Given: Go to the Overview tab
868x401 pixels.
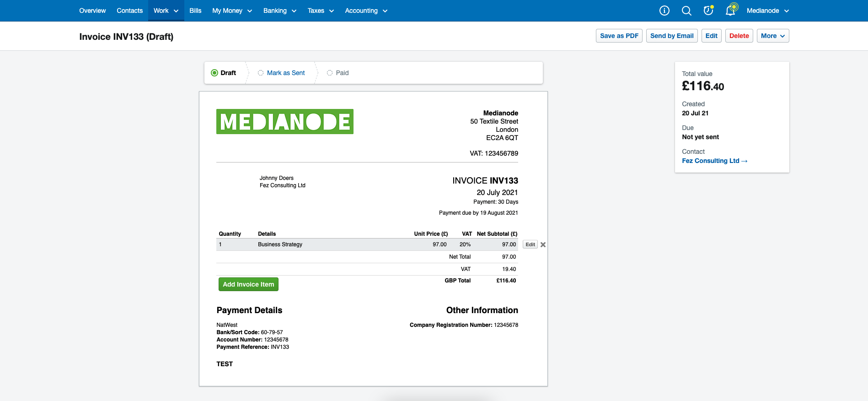Looking at the screenshot, I should click(92, 11).
